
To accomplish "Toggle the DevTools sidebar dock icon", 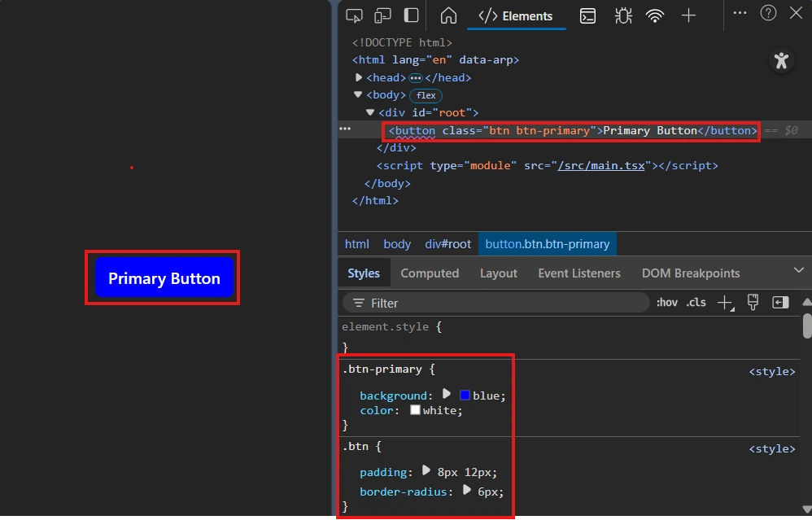I will 411,15.
